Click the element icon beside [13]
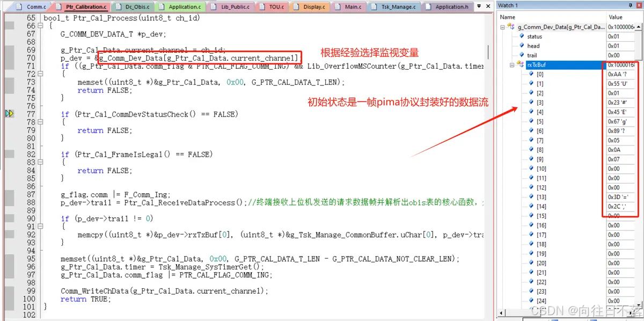 pyautogui.click(x=531, y=197)
